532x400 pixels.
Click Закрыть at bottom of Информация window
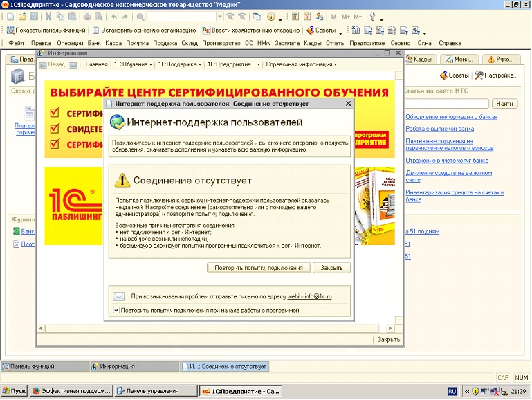(x=389, y=339)
